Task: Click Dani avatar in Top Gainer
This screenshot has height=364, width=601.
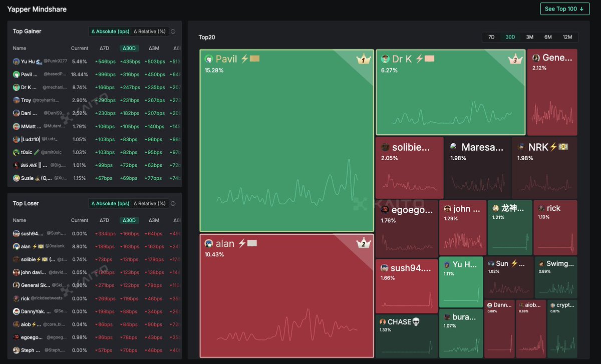Action: click(x=17, y=114)
